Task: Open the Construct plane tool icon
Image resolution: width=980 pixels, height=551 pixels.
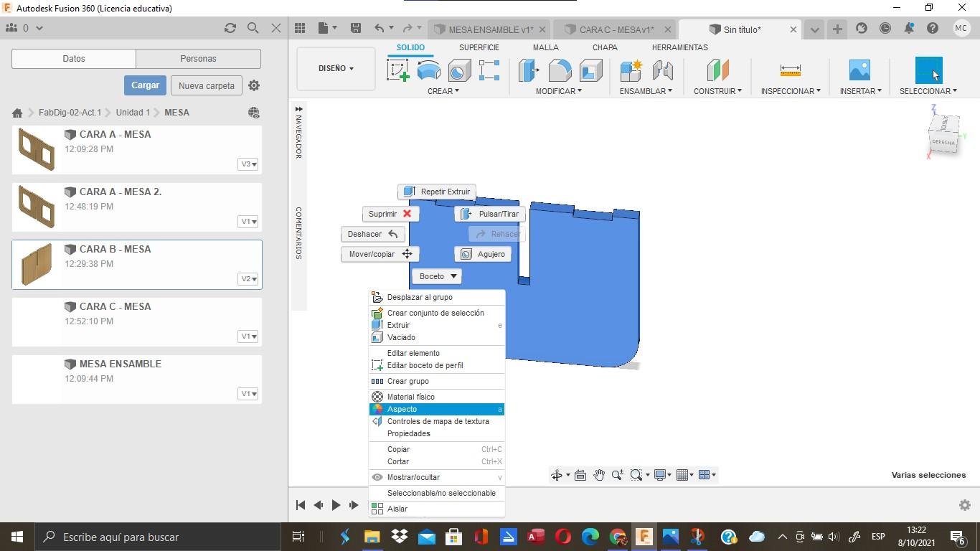Action: (717, 70)
